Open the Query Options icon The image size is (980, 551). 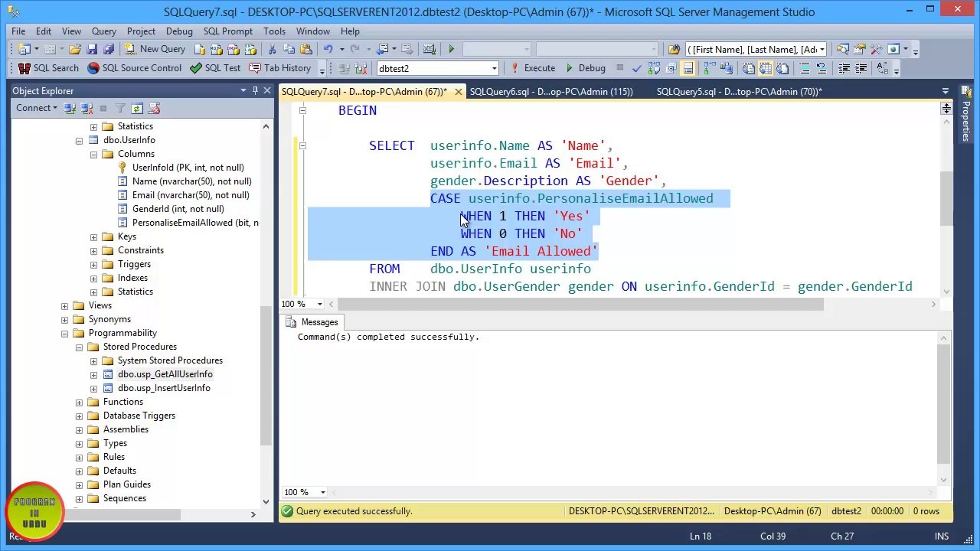(671, 68)
